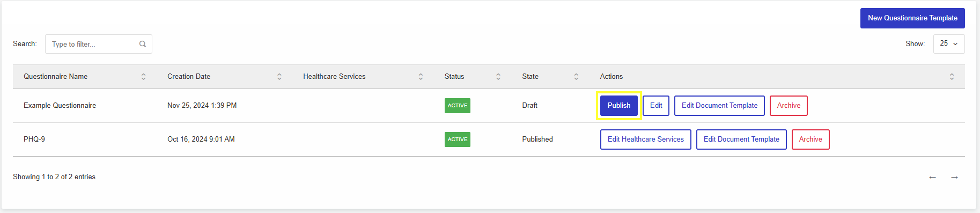Sort by Actions column arrows
The image size is (980, 213).
coord(952,77)
